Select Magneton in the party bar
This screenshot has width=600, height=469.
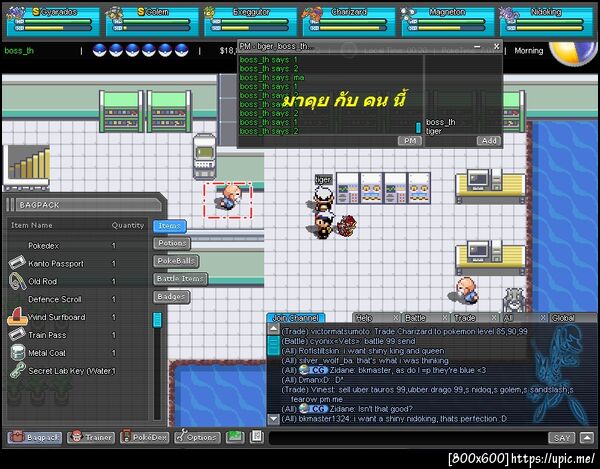(x=448, y=21)
